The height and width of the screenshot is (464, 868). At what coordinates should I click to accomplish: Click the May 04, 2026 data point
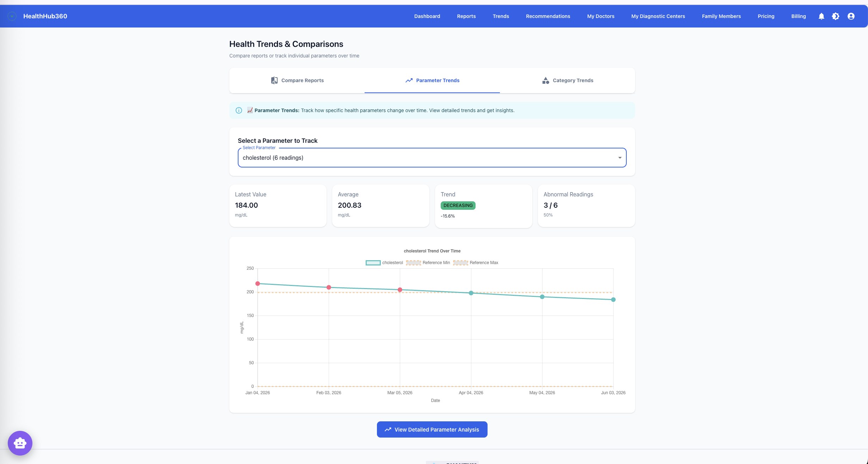pyautogui.click(x=542, y=297)
